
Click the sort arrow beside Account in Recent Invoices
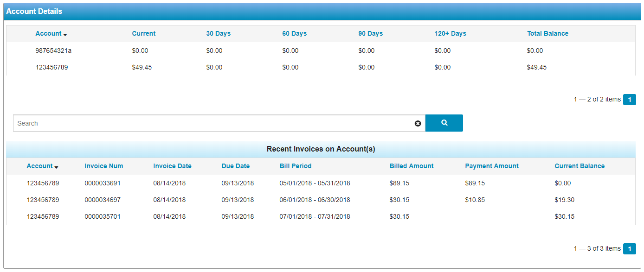click(x=57, y=167)
